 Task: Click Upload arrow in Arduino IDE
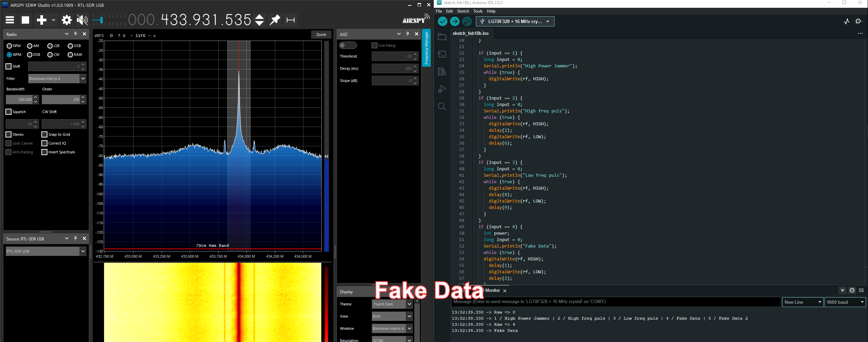coord(455,21)
